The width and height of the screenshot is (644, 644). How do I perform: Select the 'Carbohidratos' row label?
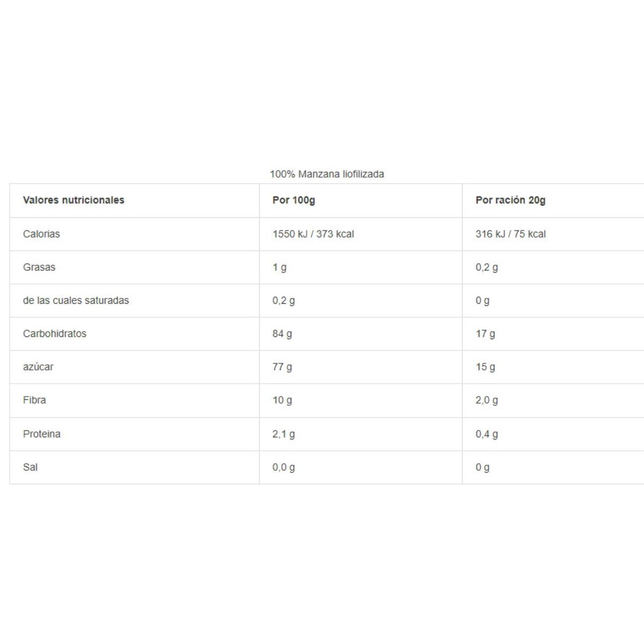(54, 334)
